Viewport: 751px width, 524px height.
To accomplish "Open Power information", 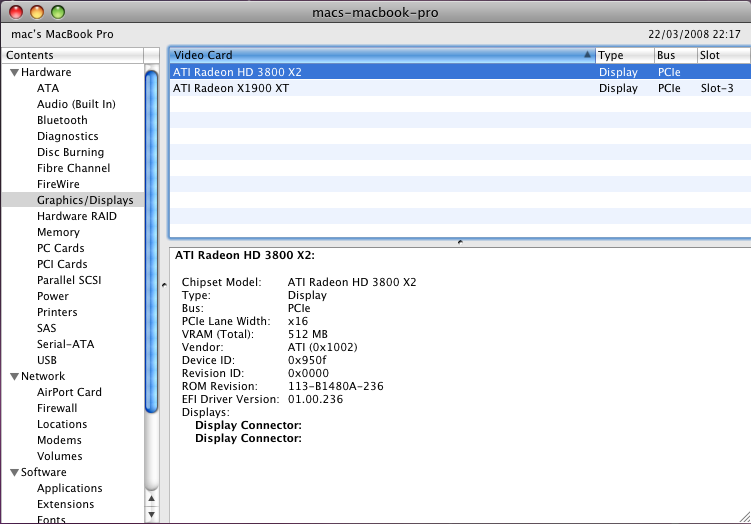I will click(53, 296).
